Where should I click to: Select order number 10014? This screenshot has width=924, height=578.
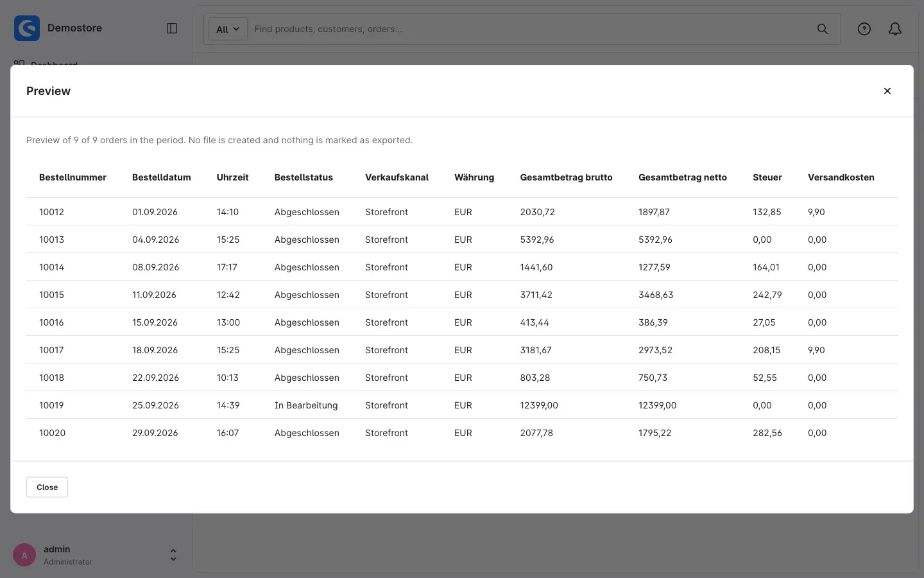point(51,267)
